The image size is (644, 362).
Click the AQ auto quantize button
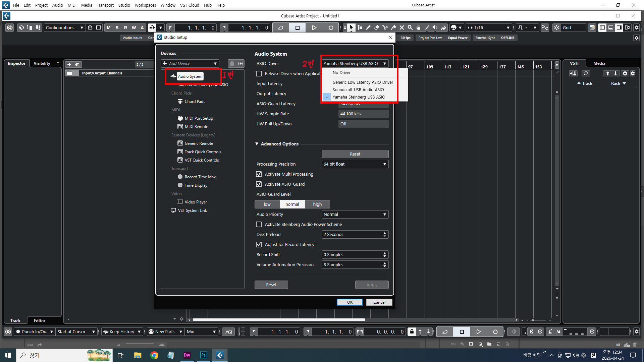228,331
